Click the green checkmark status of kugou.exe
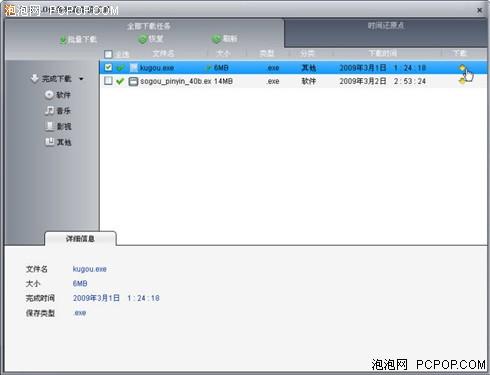This screenshot has height=375, width=490. tap(120, 68)
